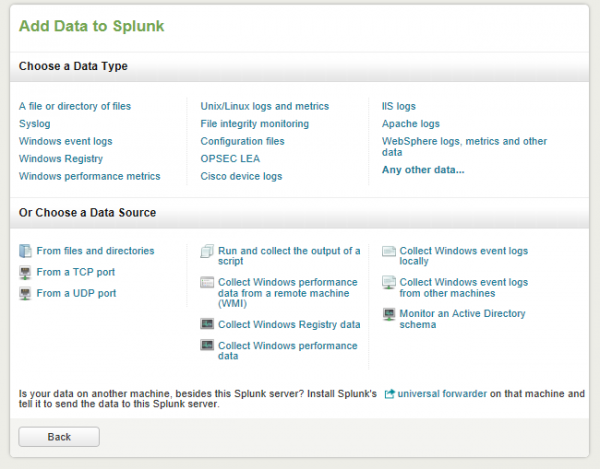
Task: Open Run and collect the output of a script
Action: (x=289, y=256)
